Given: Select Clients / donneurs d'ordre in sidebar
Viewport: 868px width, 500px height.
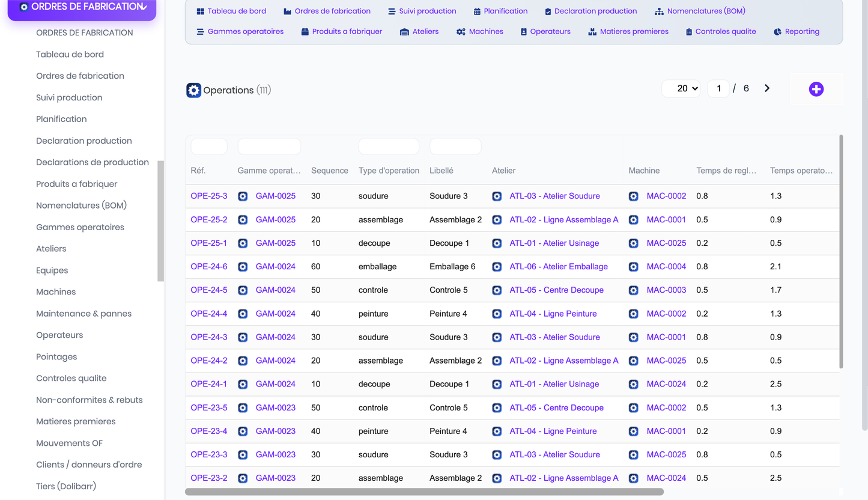Looking at the screenshot, I should coord(89,465).
